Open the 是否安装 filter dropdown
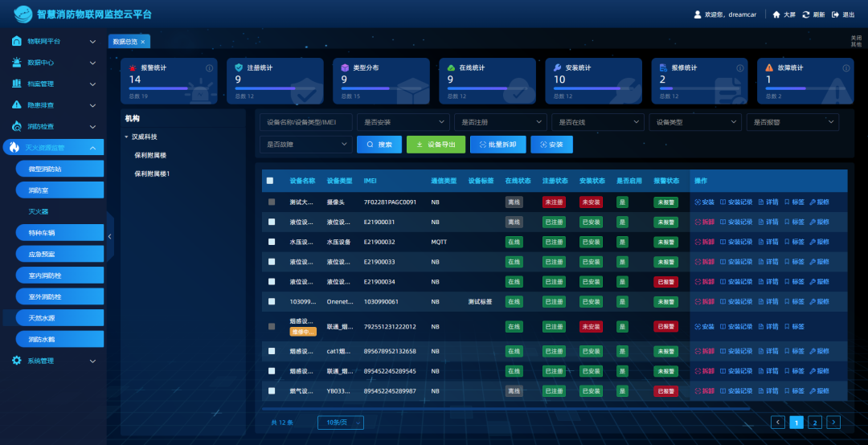Viewport: 868px width, 445px height. tap(403, 122)
